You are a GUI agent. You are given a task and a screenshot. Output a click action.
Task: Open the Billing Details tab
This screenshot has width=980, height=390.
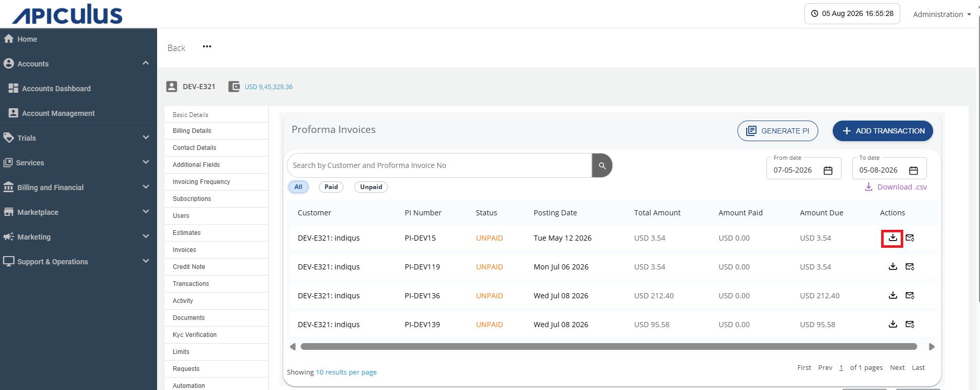216,131
